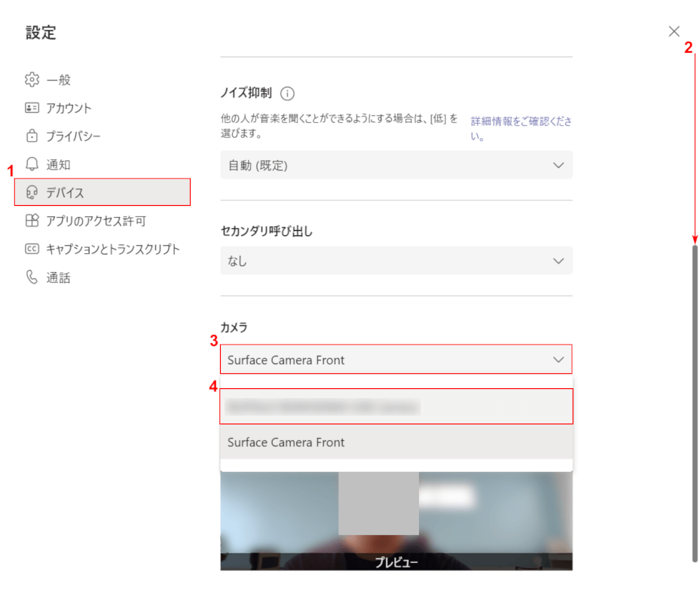Click the 通話 phone icon
Image resolution: width=700 pixels, height=603 pixels.
(32, 277)
